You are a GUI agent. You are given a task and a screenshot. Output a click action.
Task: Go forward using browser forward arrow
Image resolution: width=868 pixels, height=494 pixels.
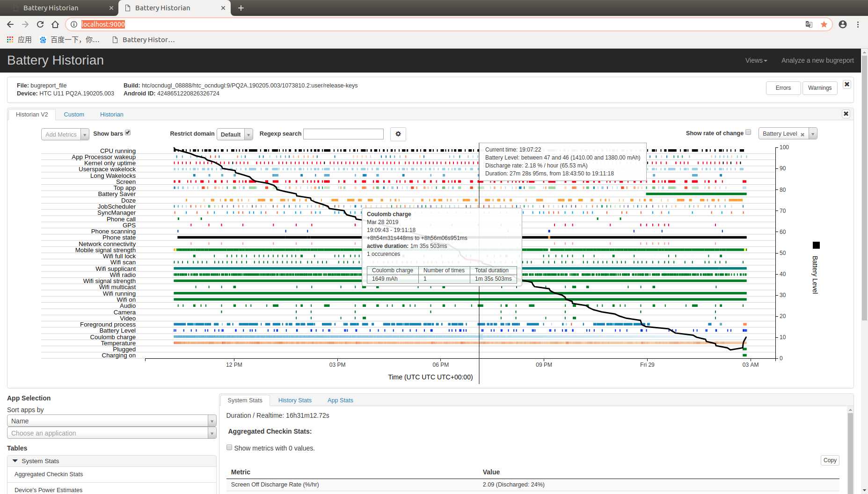click(25, 24)
